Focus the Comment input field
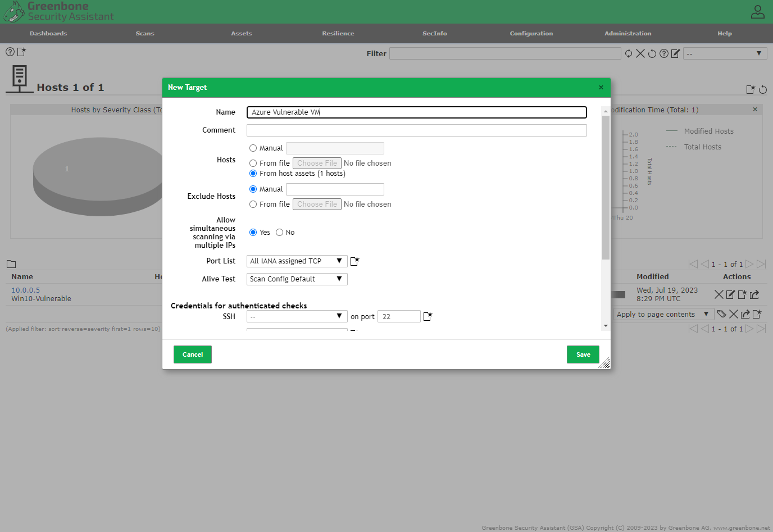Image resolution: width=773 pixels, height=532 pixels. (x=417, y=130)
